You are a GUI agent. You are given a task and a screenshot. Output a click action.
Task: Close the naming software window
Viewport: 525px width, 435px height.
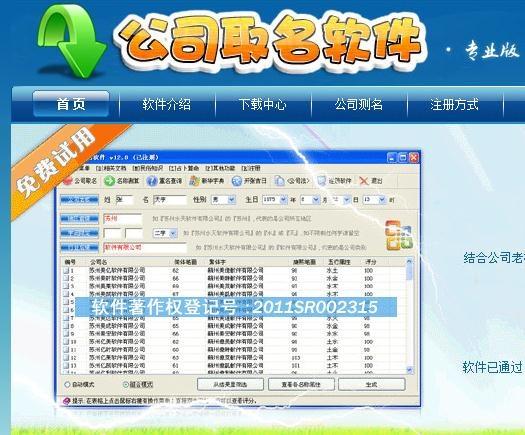coord(414,157)
